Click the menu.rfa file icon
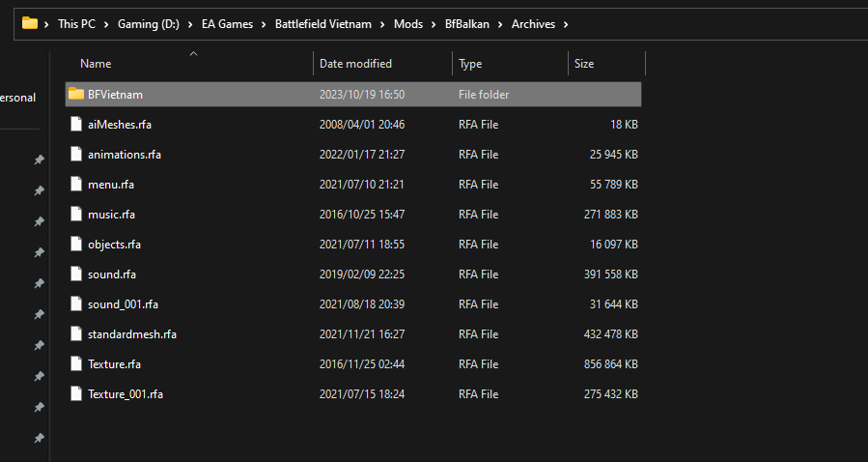This screenshot has height=462, width=868. tap(76, 185)
